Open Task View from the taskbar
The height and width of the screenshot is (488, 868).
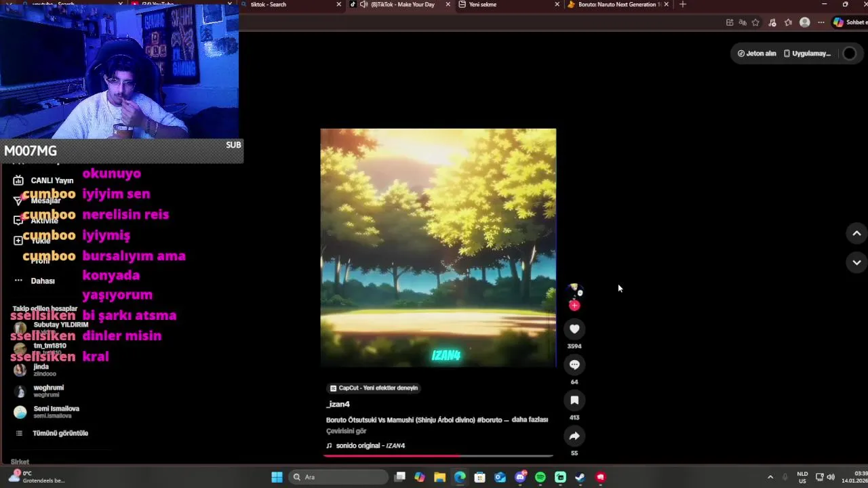400,477
